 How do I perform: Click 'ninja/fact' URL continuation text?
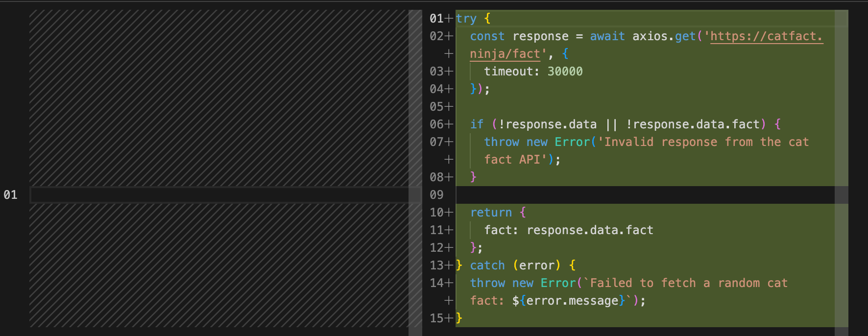505,54
